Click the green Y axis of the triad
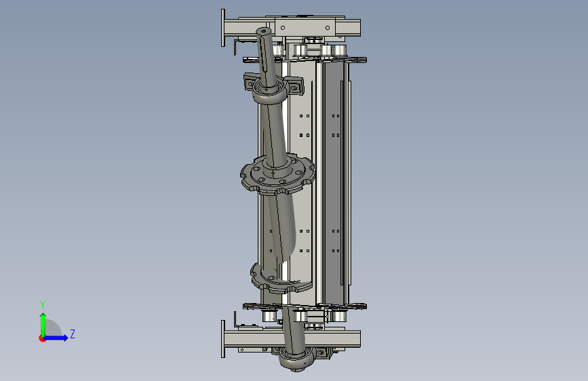 point(43,324)
